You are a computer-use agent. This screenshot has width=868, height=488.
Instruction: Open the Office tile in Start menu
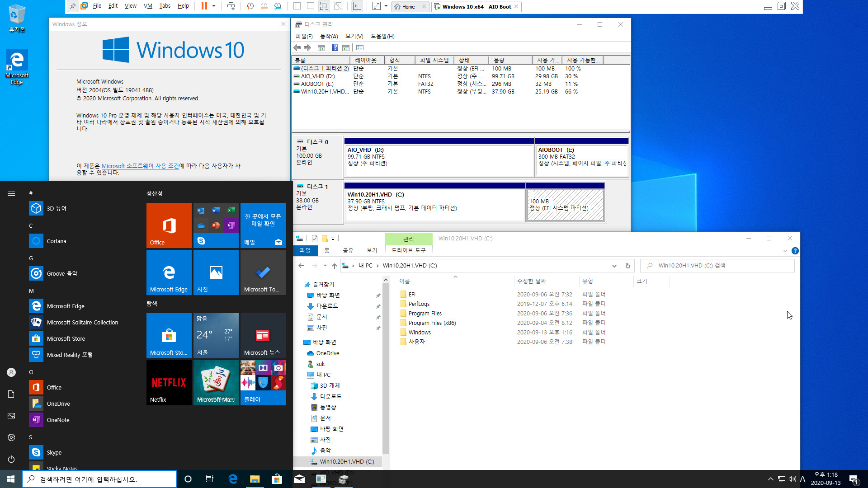click(169, 225)
